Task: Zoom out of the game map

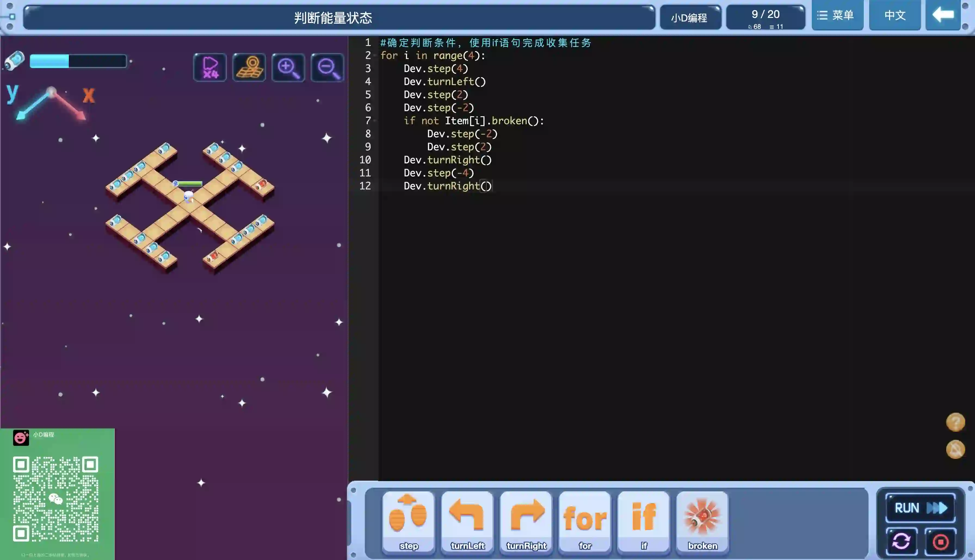Action: click(328, 68)
